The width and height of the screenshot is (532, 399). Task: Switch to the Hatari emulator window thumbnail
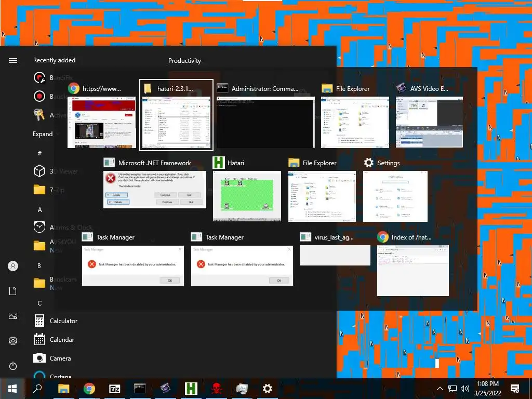(x=247, y=196)
